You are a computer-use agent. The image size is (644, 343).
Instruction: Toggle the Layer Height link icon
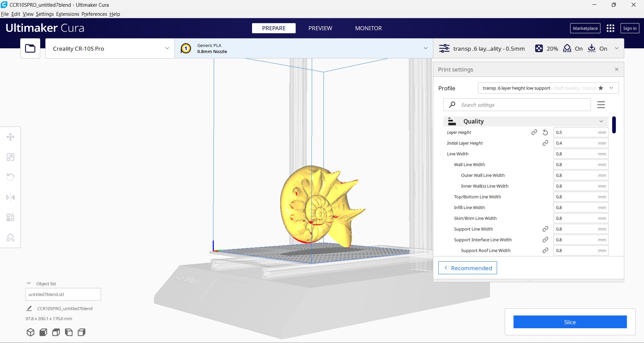(534, 133)
